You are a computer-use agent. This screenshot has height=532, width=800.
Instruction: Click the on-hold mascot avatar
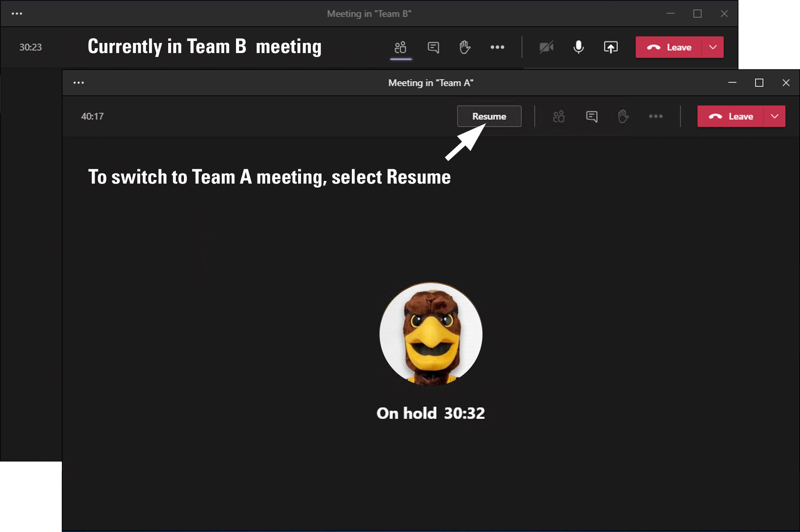tap(430, 334)
